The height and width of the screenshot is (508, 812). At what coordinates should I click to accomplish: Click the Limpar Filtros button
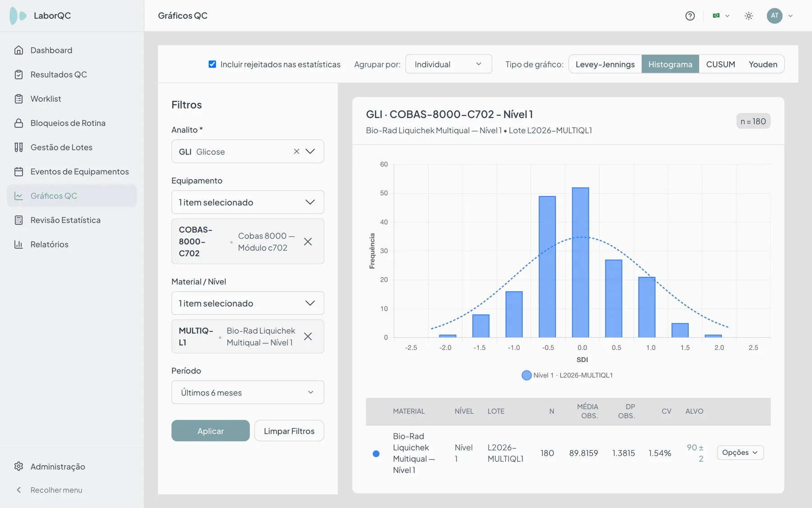click(289, 431)
